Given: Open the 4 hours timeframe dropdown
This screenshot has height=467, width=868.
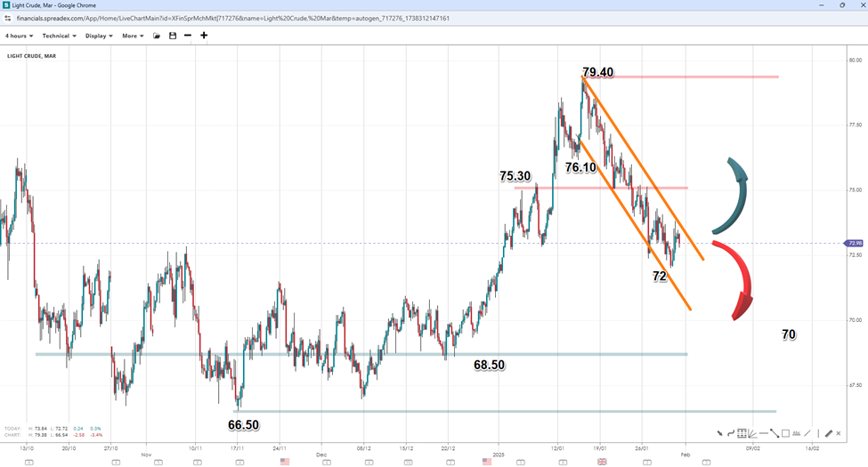Looking at the screenshot, I should click(19, 36).
